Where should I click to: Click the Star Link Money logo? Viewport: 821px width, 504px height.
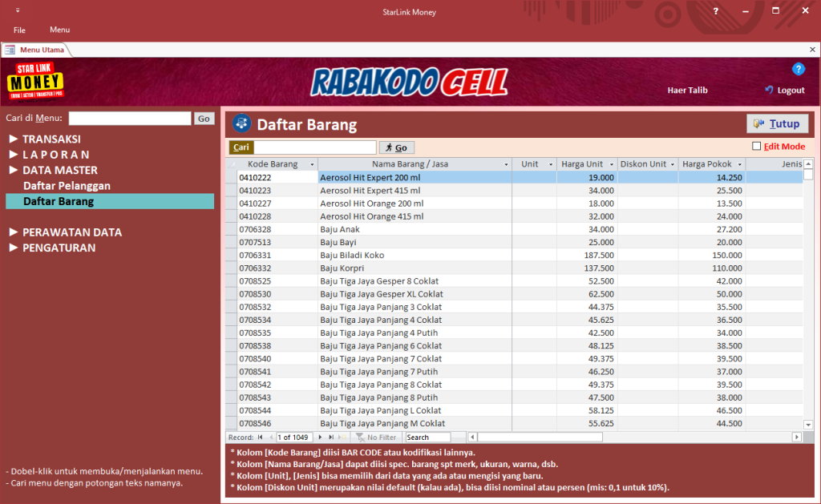click(x=35, y=81)
